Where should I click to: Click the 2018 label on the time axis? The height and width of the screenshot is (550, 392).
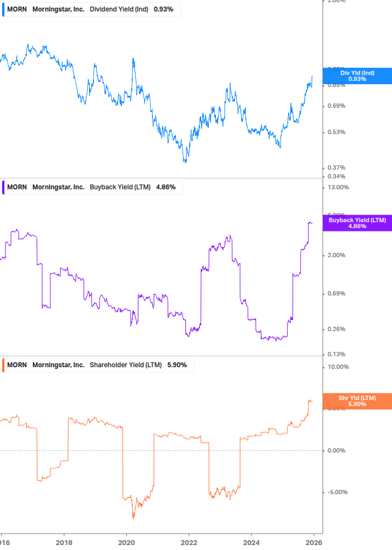pos(64,543)
